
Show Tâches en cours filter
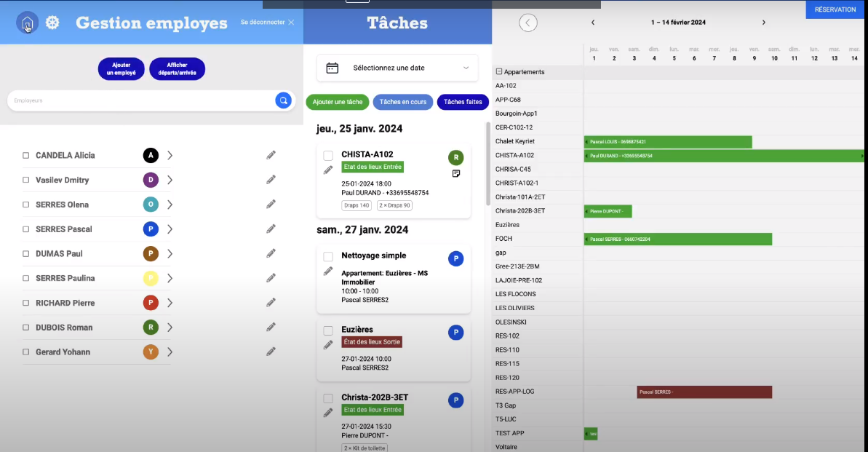click(403, 102)
